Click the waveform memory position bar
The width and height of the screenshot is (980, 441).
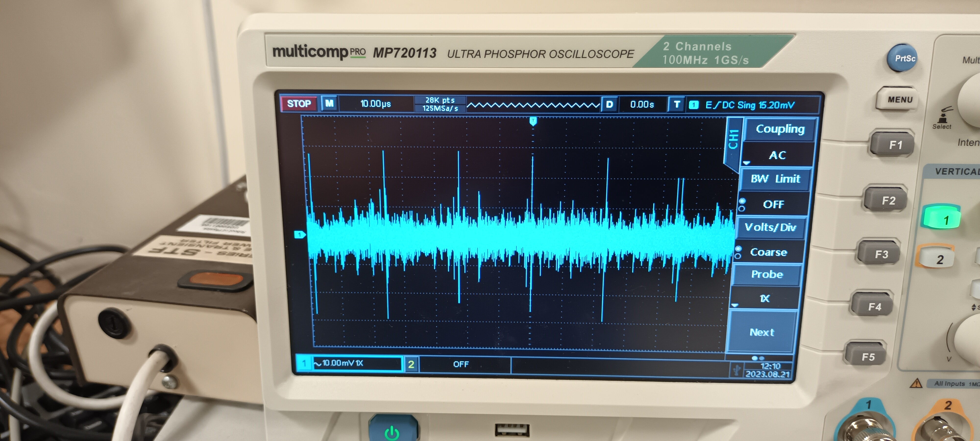[533, 105]
